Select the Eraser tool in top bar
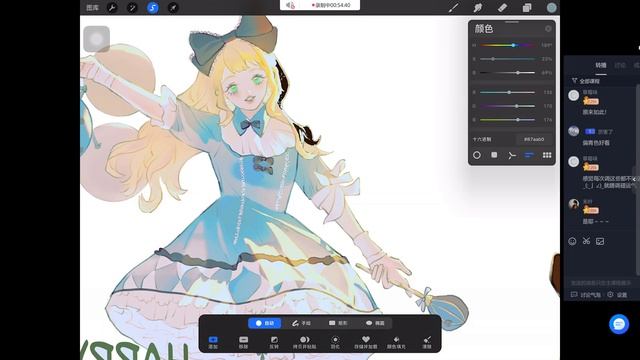This screenshot has height=360, width=640. pyautogui.click(x=502, y=8)
